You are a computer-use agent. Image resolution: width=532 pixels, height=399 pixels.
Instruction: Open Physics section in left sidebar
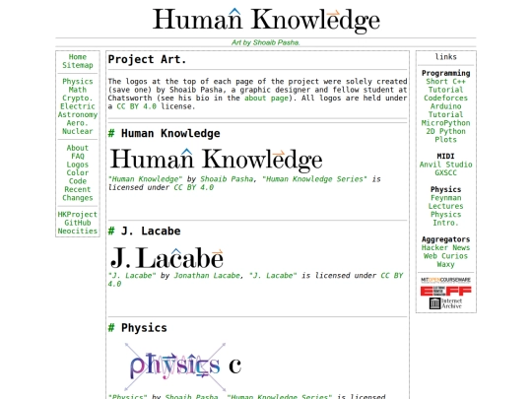pos(78,82)
